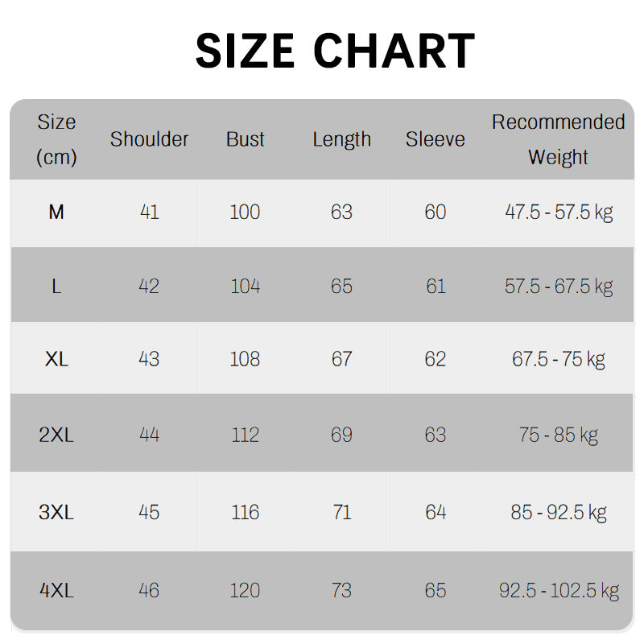Click the Size (cm) header cell
This screenshot has height=644, width=644.
56,139
